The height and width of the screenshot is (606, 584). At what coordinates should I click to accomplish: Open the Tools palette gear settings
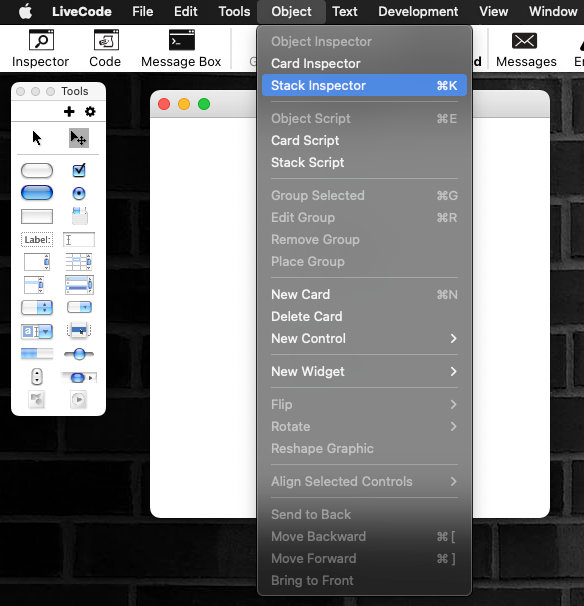90,112
